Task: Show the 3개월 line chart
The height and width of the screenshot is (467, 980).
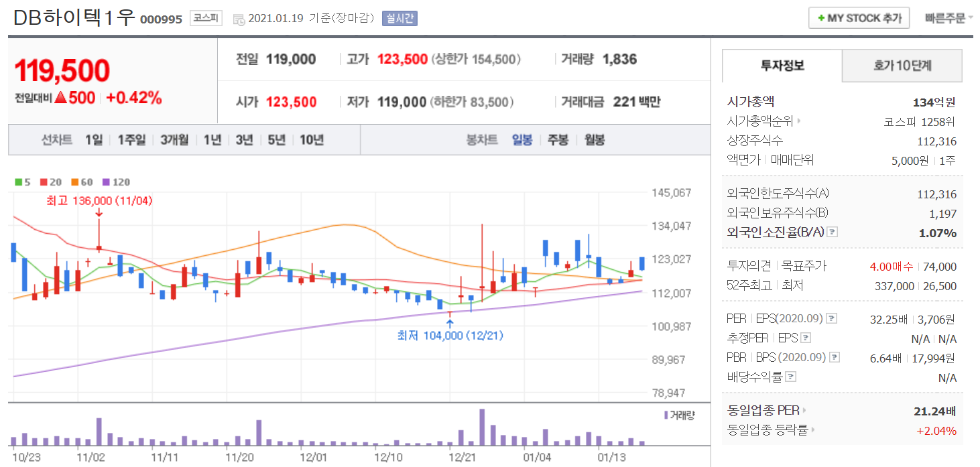Action: (174, 140)
